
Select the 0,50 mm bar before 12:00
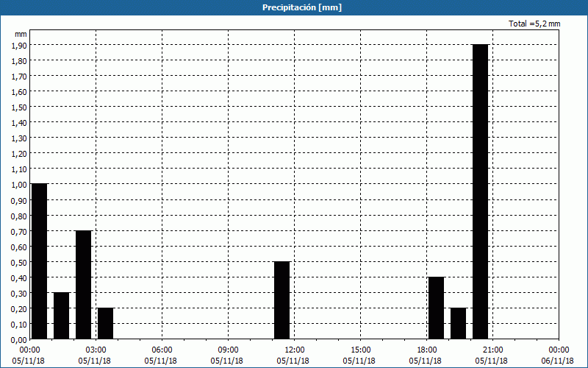282,300
